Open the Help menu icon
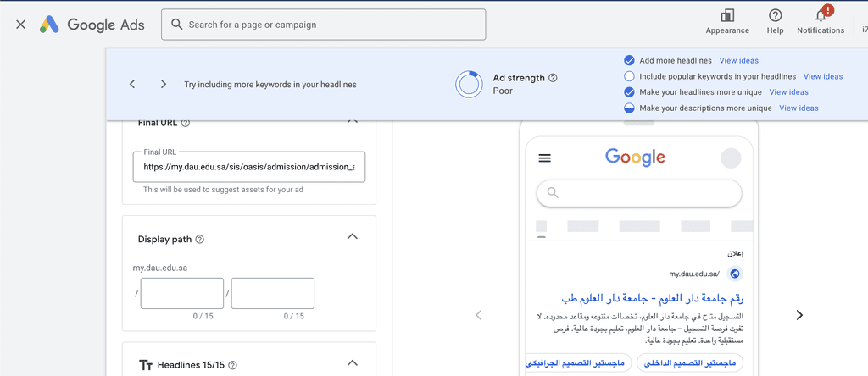 coord(775,15)
